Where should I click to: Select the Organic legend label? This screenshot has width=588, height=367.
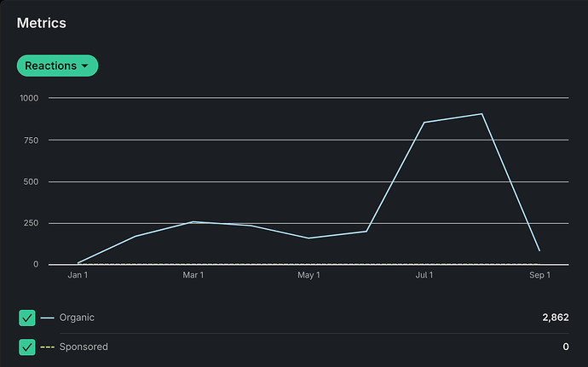(x=77, y=318)
